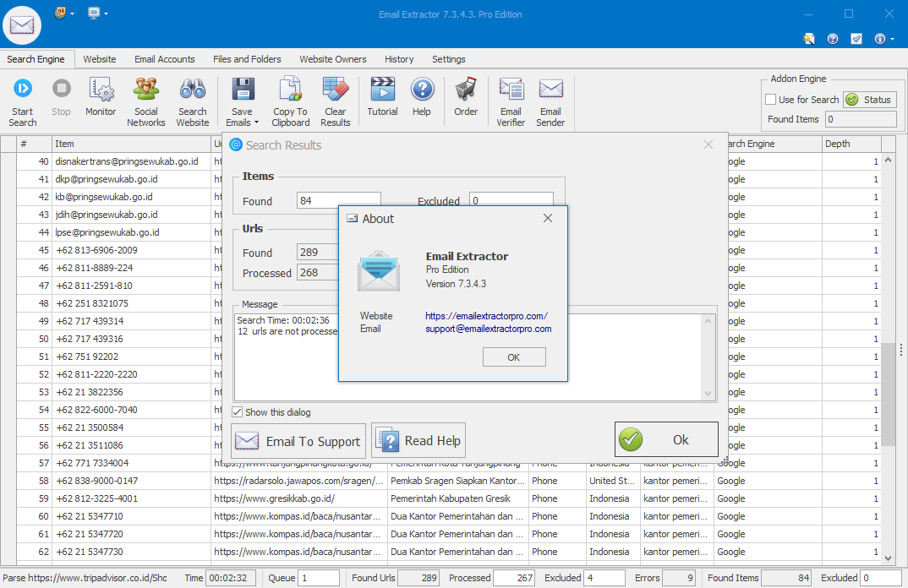Open the Email Accounts tab
This screenshot has height=588, width=908.
point(165,59)
